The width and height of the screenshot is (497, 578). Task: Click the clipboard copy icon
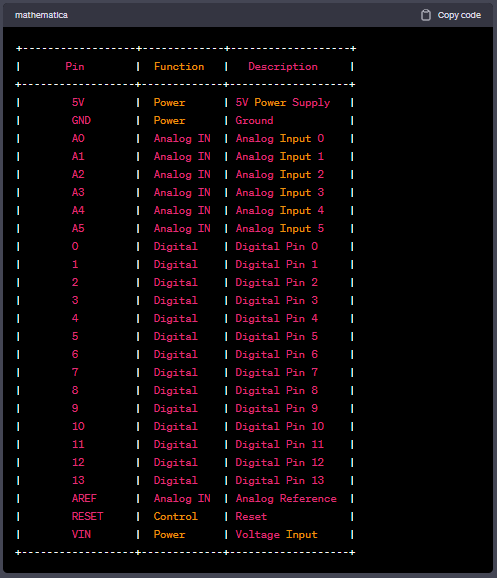click(x=425, y=15)
